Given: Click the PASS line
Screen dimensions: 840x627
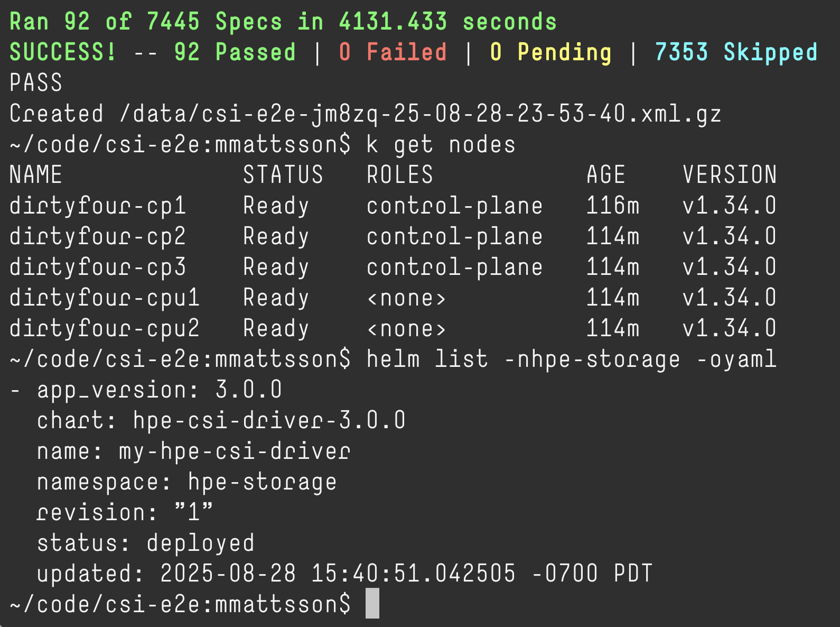Looking at the screenshot, I should coord(36,83).
